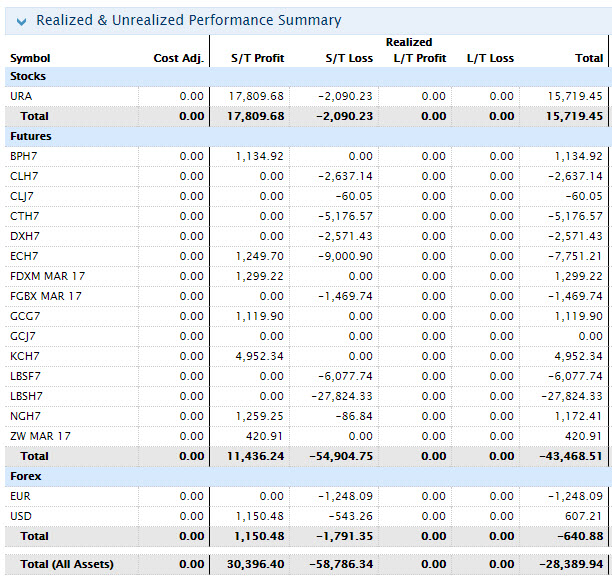Screen dimensions: 612x579
Task: Select the ZW MAR 17 symbol
Action: (x=40, y=436)
